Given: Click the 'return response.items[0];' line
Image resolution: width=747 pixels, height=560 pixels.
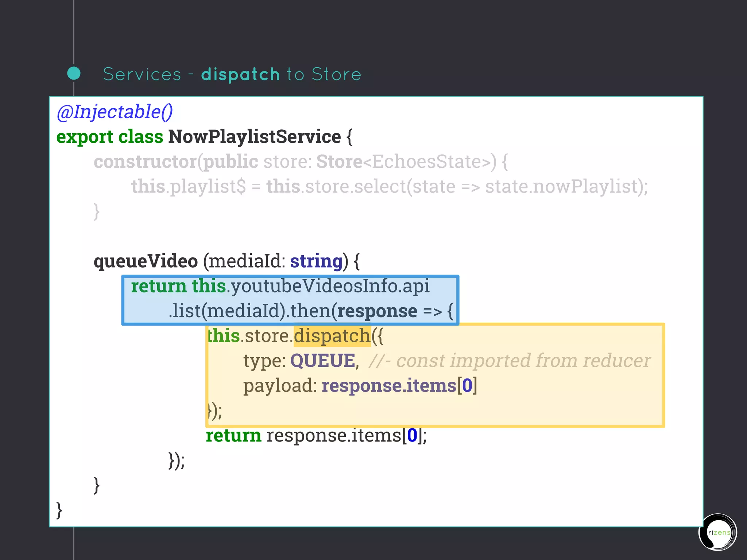Looking at the screenshot, I should (316, 435).
